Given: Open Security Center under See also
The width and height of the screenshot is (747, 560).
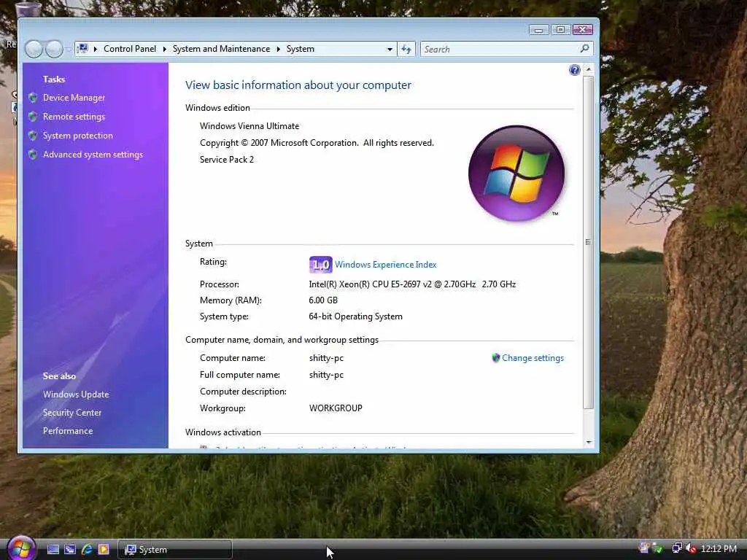Looking at the screenshot, I should point(72,413).
